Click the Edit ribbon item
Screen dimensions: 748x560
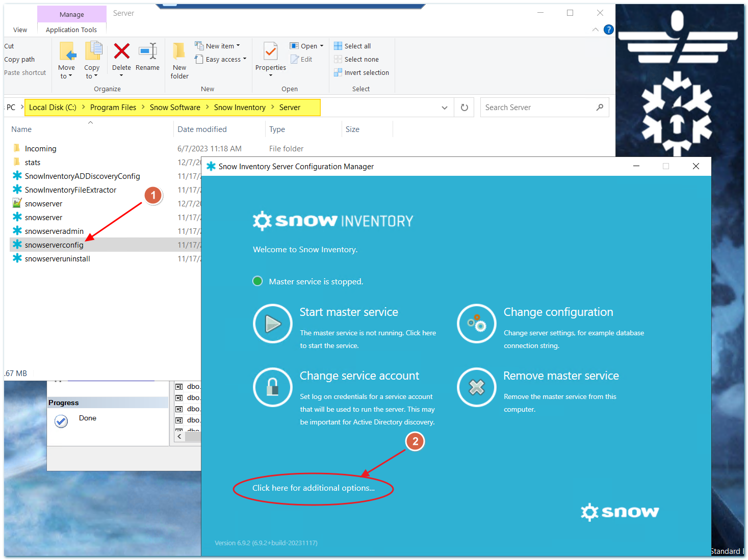tap(301, 59)
